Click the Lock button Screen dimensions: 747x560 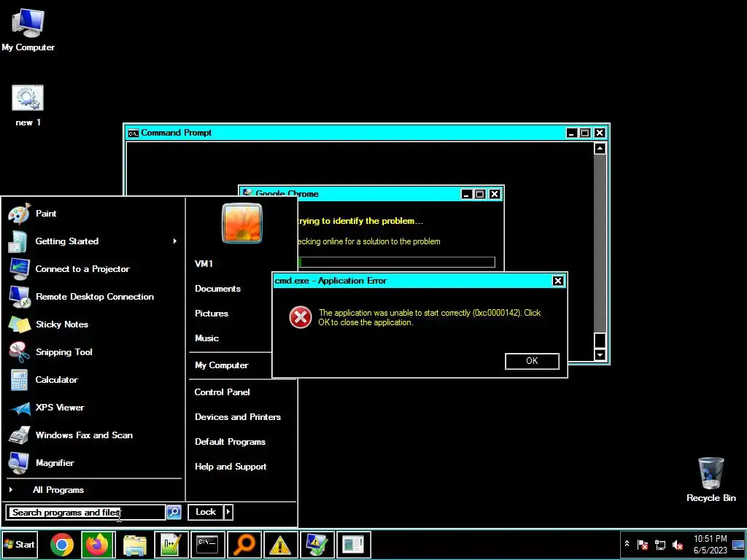(x=206, y=512)
